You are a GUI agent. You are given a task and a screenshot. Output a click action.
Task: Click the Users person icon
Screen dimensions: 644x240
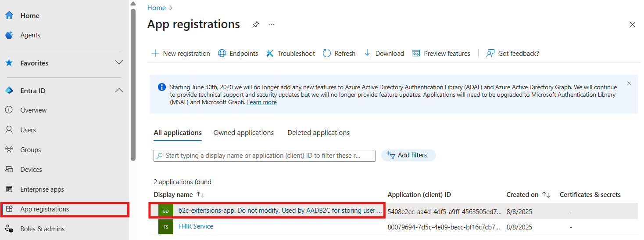pos(9,130)
